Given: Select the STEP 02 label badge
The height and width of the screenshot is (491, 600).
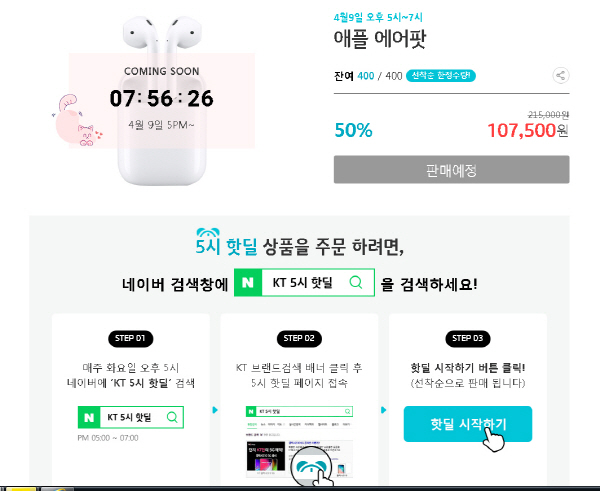Looking at the screenshot, I should [299, 337].
